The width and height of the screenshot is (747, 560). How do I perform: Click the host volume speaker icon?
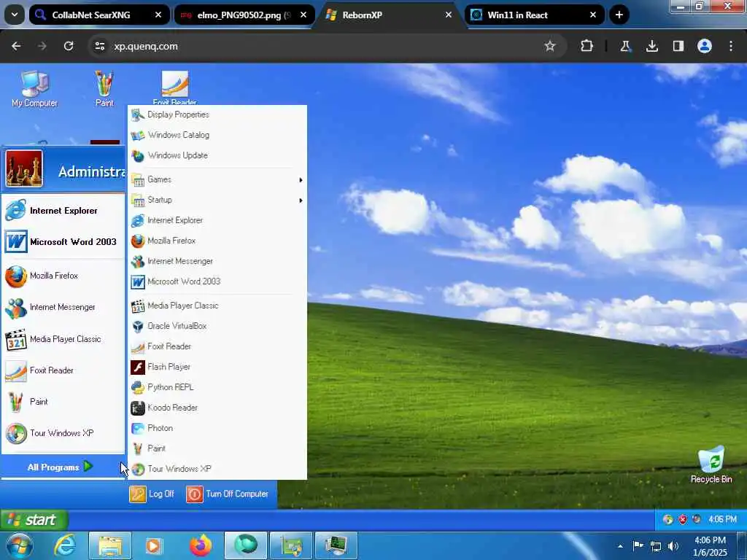(x=673, y=546)
